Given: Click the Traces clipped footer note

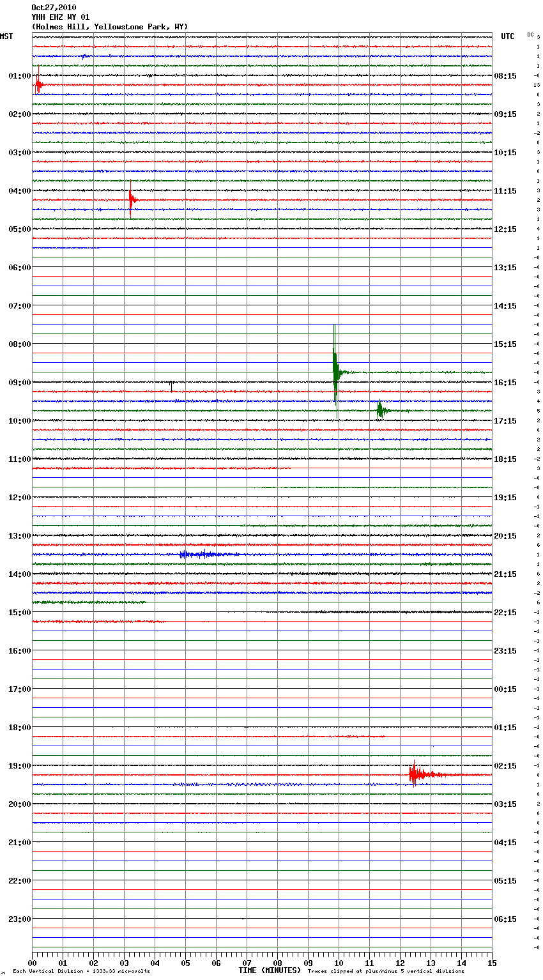Looking at the screenshot, I should click(x=386, y=971).
